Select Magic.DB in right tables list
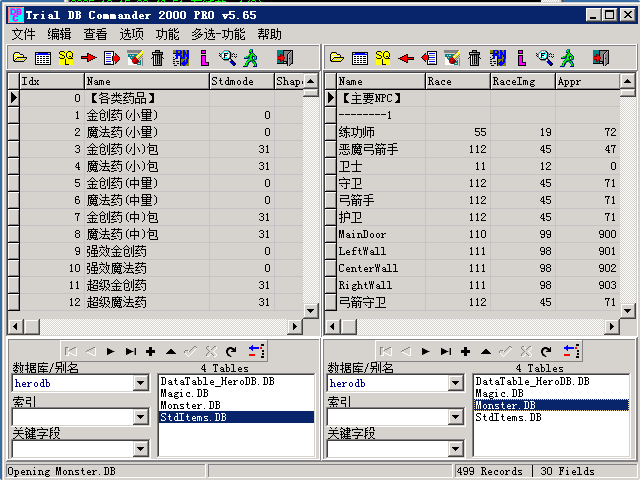The width and height of the screenshot is (640, 480). tap(551, 393)
